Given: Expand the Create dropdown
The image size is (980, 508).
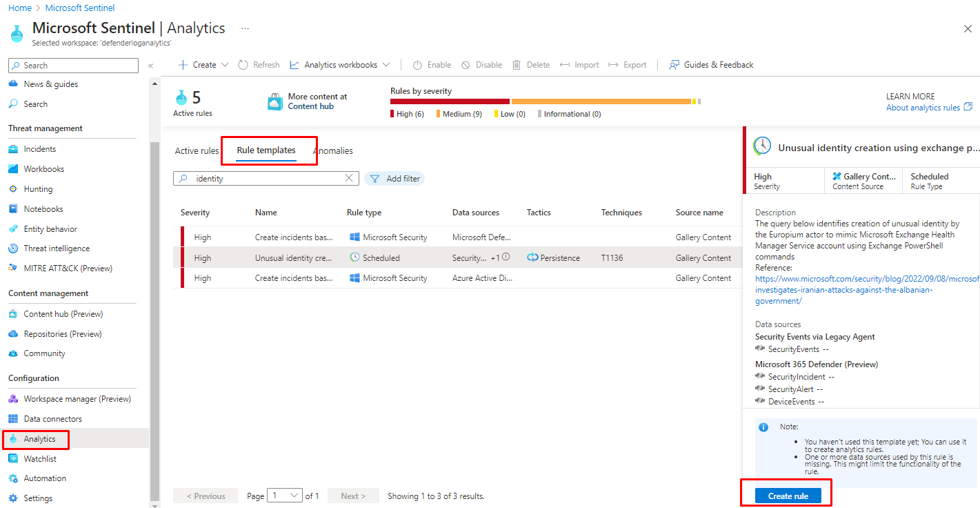Looking at the screenshot, I should [x=224, y=65].
